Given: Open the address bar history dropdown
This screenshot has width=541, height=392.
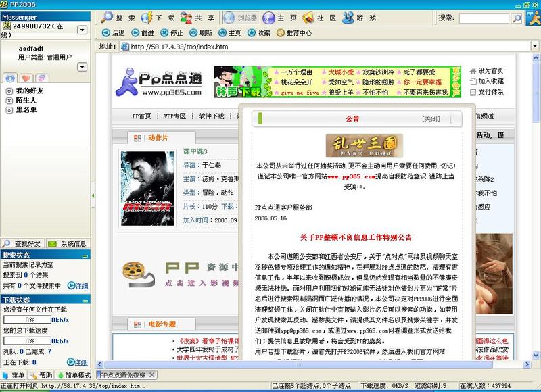Looking at the screenshot, I should tap(535, 46).
